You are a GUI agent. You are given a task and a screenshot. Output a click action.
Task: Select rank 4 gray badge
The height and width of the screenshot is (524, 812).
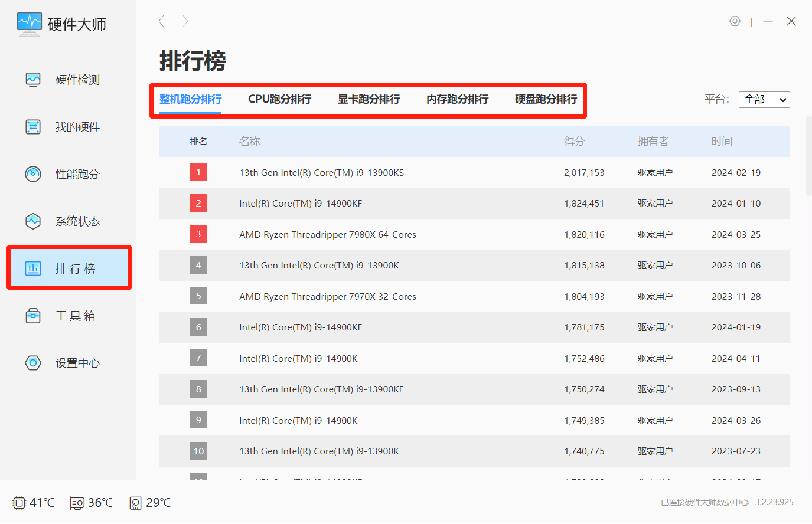(x=198, y=265)
